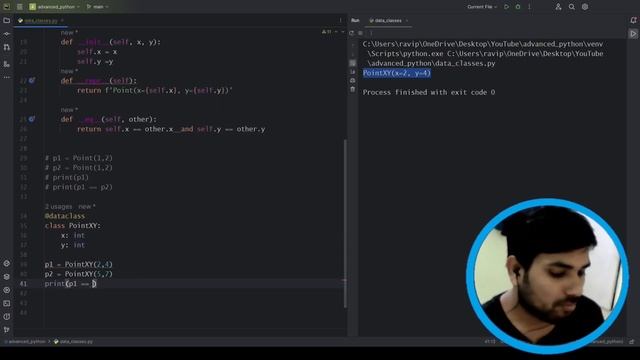Click the editor vertical scrollbar

(x=345, y=224)
